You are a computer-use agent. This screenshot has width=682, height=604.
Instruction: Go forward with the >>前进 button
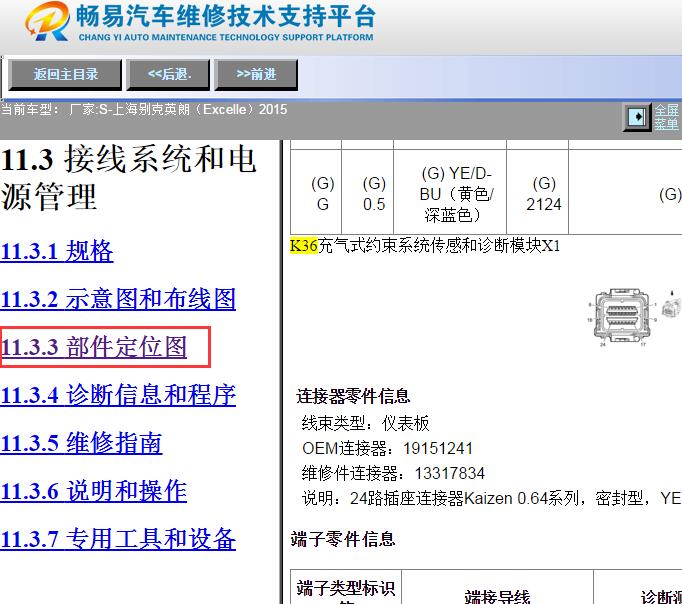pos(256,75)
